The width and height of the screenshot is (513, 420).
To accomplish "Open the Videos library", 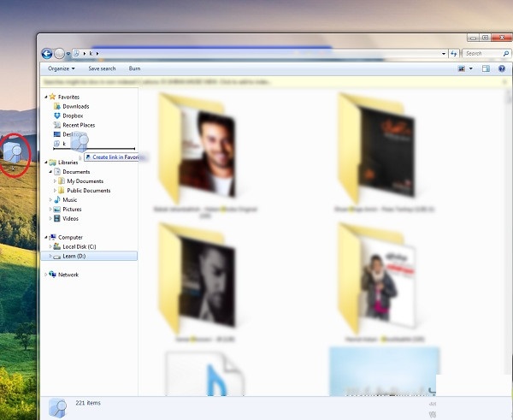I will 70,218.
